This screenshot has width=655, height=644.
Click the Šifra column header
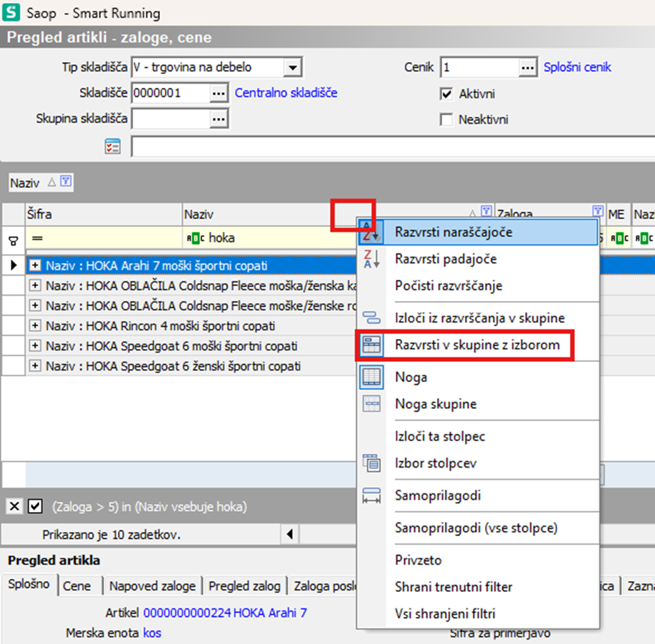[x=103, y=214]
